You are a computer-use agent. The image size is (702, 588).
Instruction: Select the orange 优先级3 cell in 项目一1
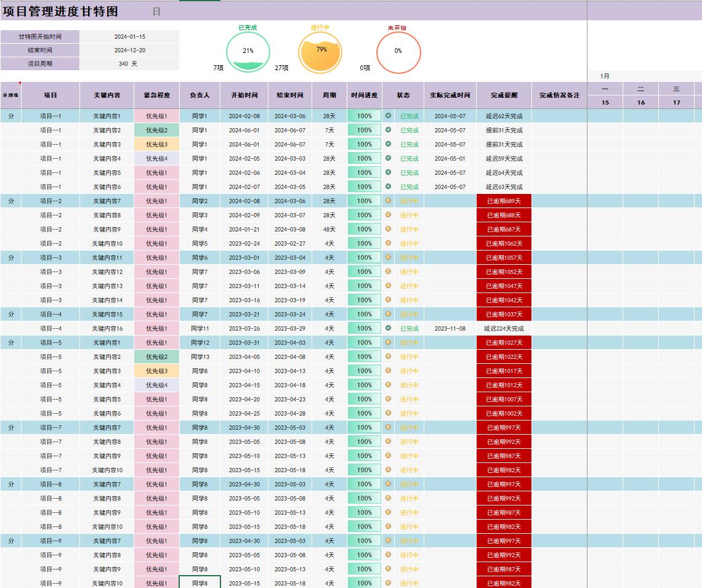pyautogui.click(x=156, y=144)
